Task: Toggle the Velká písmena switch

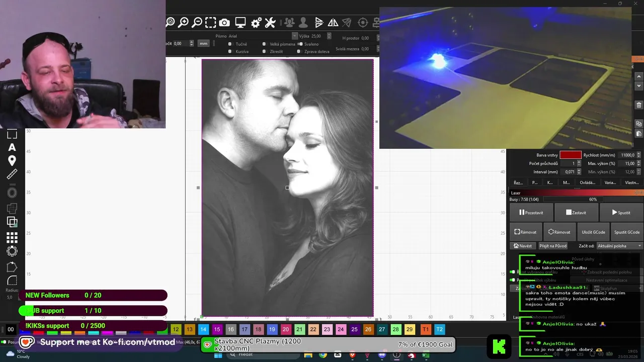Action: click(x=264, y=44)
